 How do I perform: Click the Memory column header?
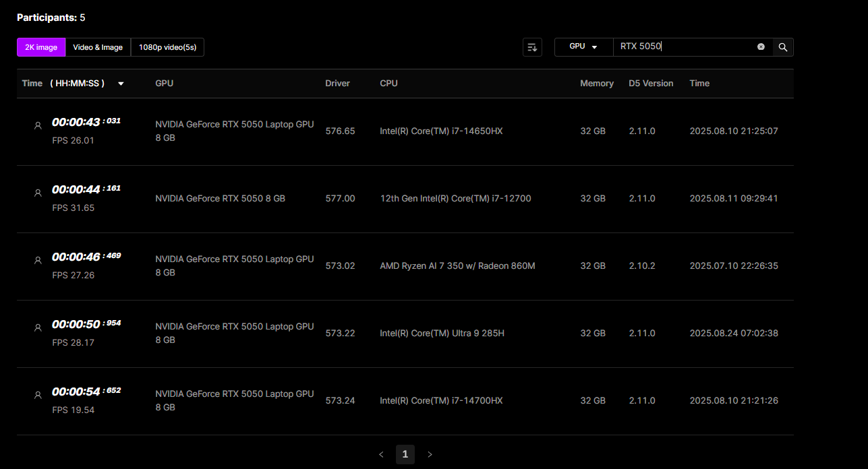click(x=597, y=84)
